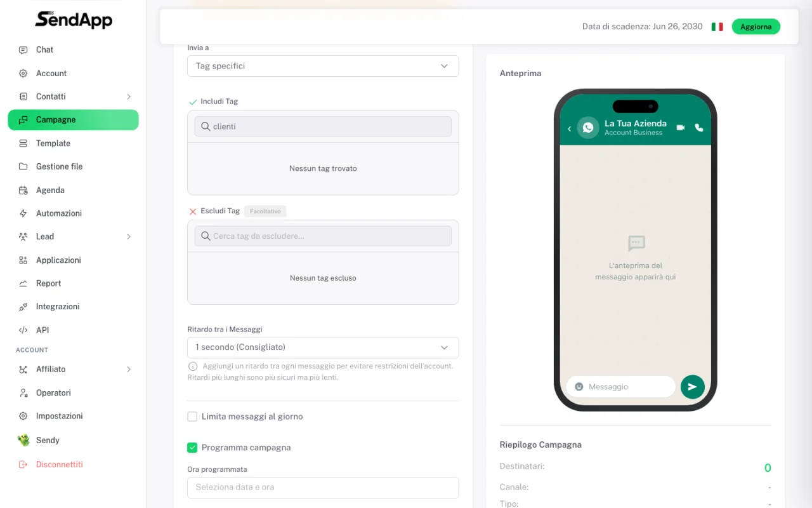
Task: Click the Destinatari count value 0
Action: click(x=768, y=468)
